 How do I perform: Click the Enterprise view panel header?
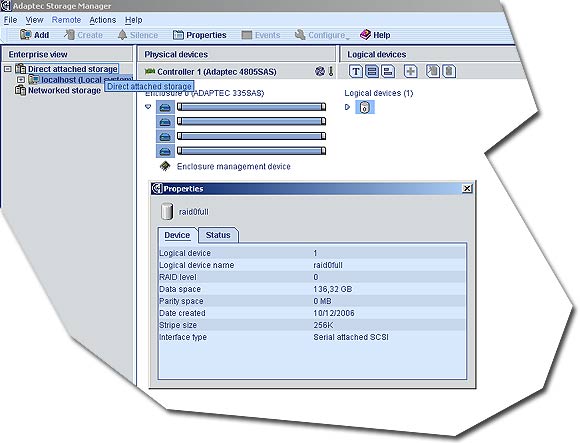(x=67, y=54)
